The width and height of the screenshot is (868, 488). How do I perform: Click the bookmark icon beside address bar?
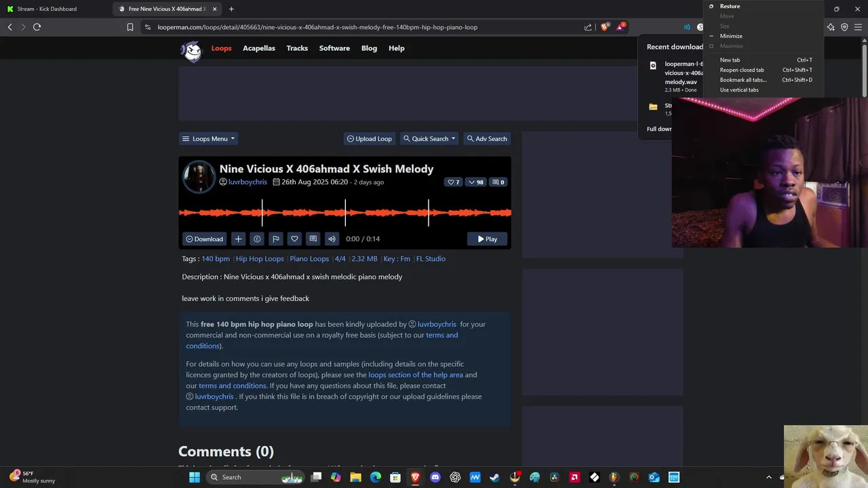pos(130,27)
